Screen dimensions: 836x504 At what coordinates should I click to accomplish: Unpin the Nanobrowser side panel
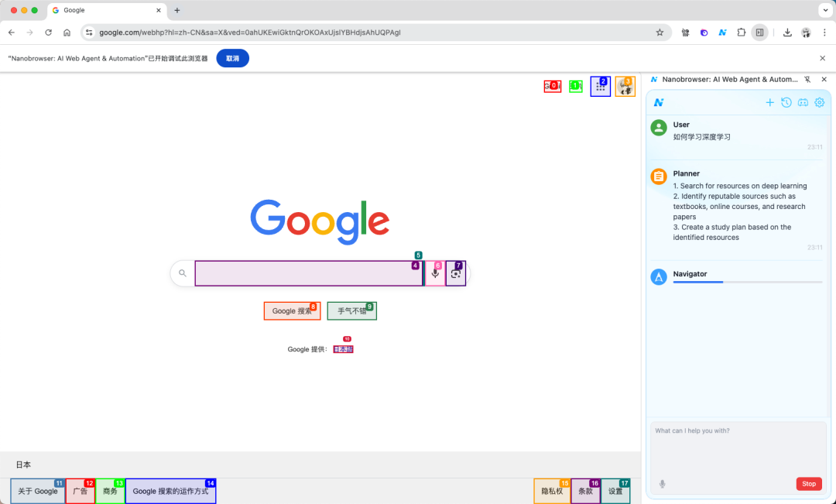(807, 80)
